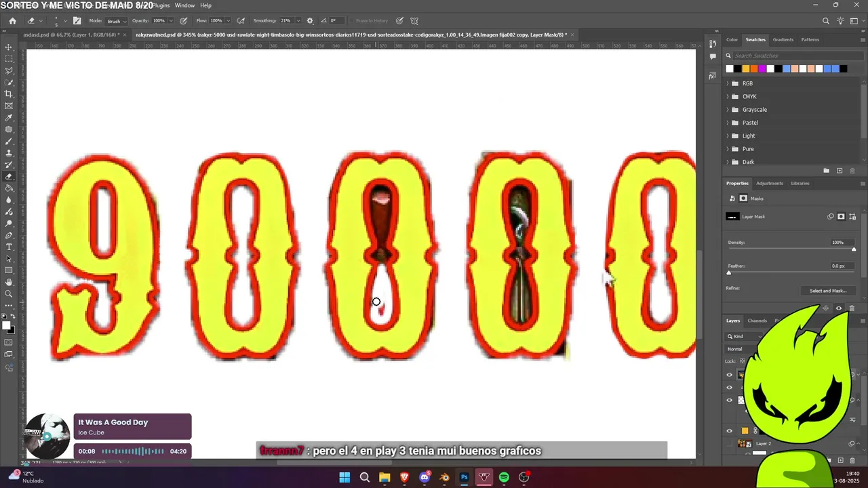Toggle Quick Mask mode
The image size is (868, 488).
pos(9,343)
